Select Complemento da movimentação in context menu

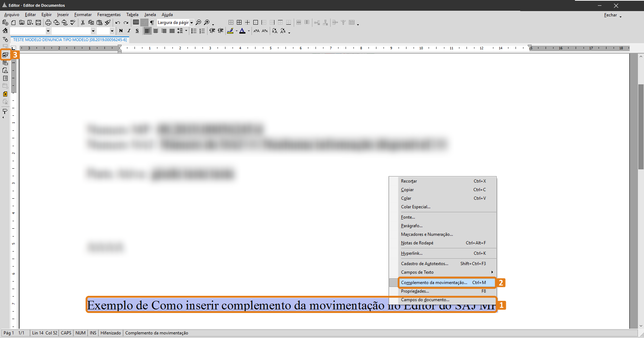[434, 283]
